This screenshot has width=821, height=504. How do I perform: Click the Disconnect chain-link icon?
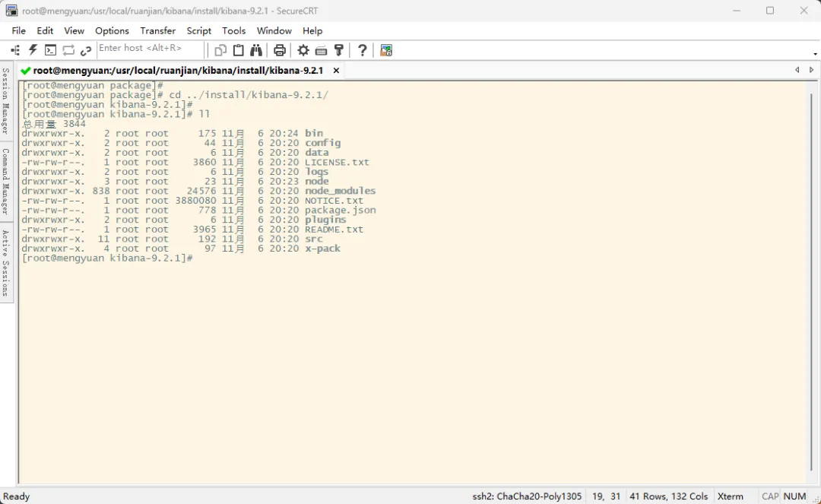tap(86, 50)
